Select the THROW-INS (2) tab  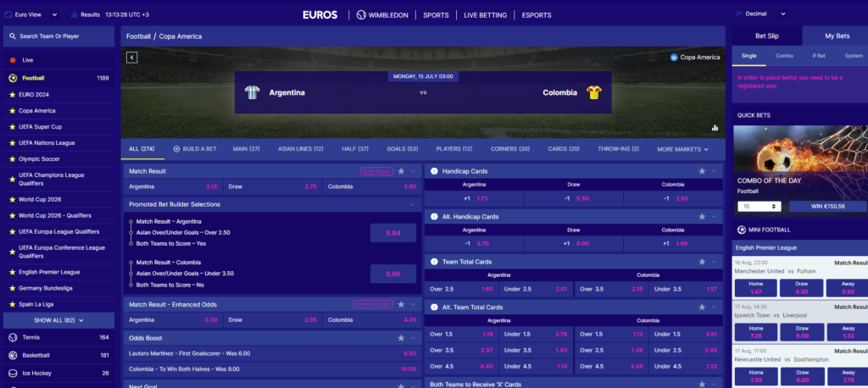click(618, 149)
